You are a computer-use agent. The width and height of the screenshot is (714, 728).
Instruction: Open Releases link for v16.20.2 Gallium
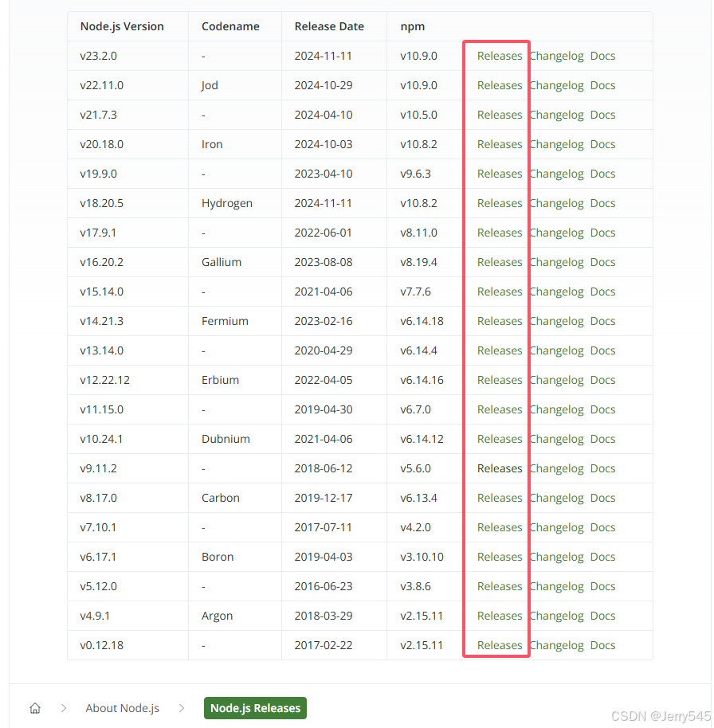pyautogui.click(x=500, y=262)
